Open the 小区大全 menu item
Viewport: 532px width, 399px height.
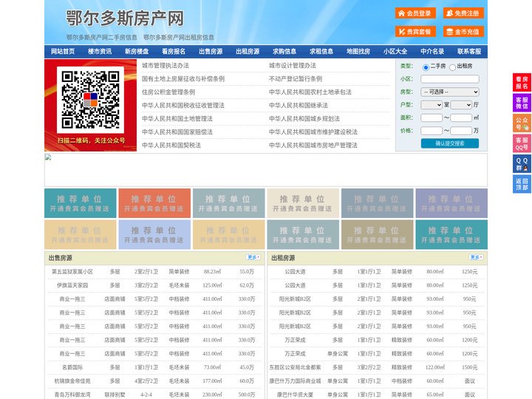(395, 52)
